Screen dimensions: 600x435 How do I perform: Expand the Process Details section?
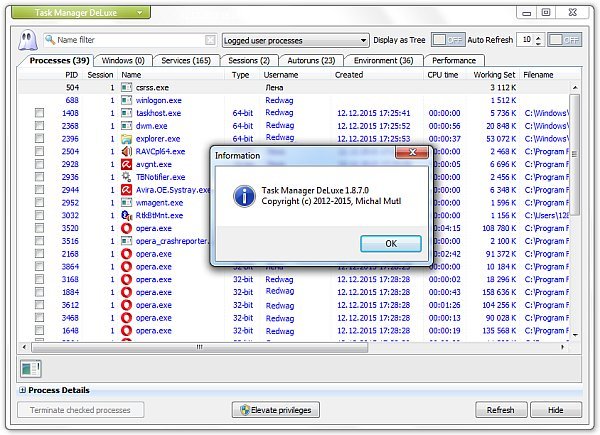coord(23,390)
